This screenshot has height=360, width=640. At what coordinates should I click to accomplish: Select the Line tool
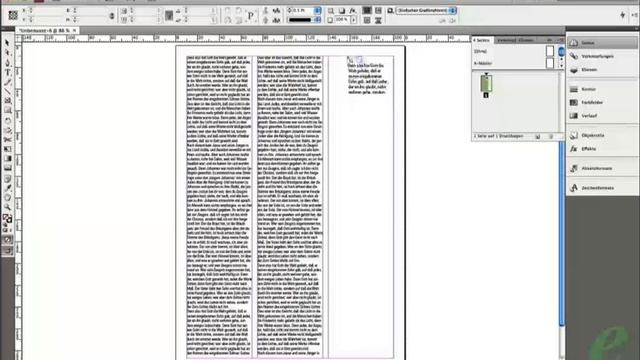coord(7,91)
